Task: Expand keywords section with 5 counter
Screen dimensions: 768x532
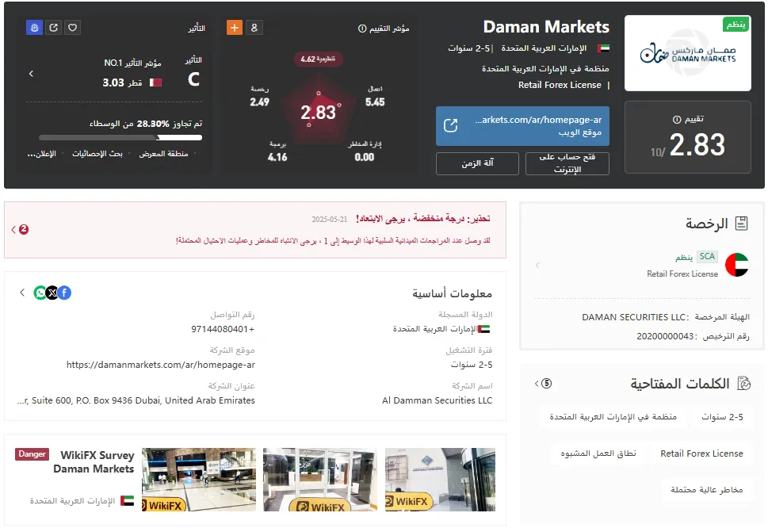Action: pyautogui.click(x=543, y=383)
